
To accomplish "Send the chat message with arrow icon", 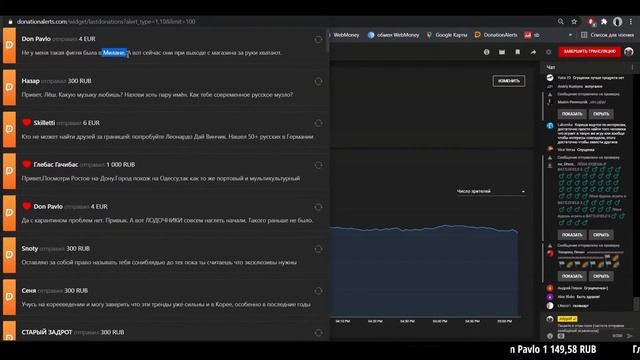I will point(630,336).
